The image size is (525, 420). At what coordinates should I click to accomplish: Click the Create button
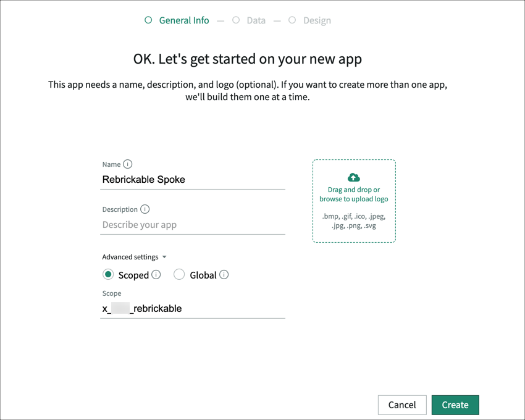[x=455, y=405]
